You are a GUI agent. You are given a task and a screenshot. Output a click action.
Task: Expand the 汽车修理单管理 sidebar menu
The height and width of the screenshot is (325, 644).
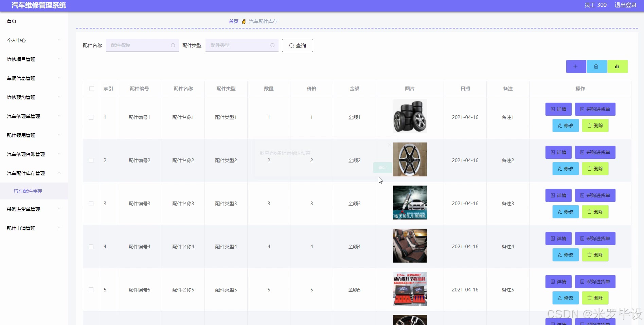34,116
